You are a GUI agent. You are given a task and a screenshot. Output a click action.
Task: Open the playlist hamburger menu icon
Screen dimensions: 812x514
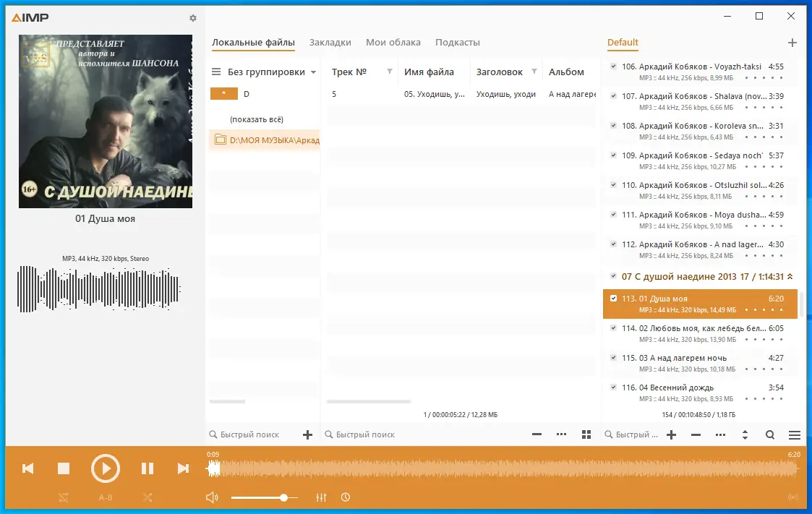pyautogui.click(x=794, y=434)
